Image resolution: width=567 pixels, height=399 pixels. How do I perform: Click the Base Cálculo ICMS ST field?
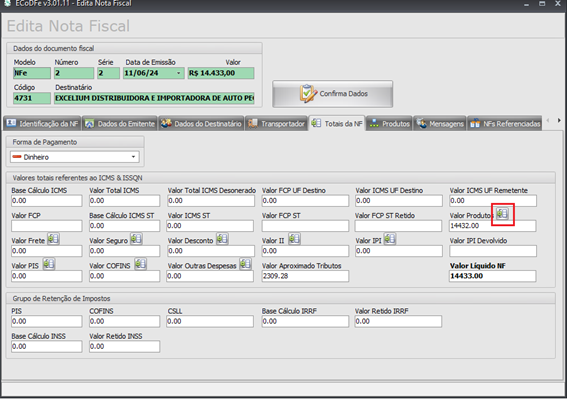[124, 226]
